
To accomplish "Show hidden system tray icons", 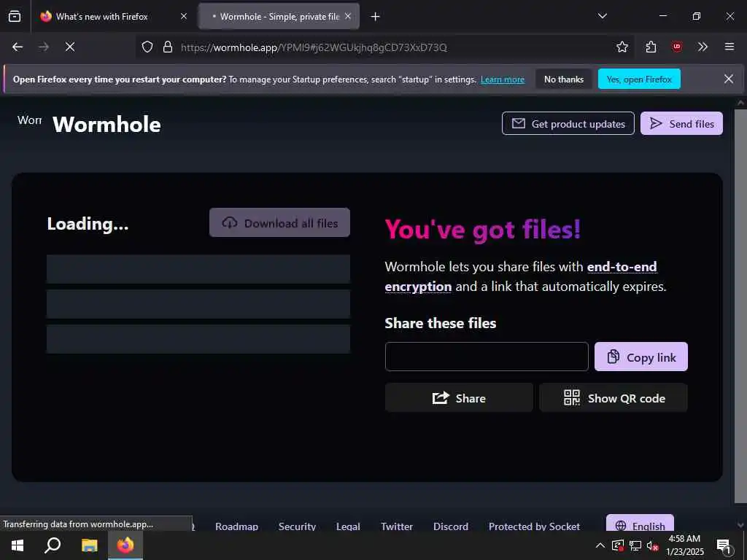I will (x=600, y=545).
